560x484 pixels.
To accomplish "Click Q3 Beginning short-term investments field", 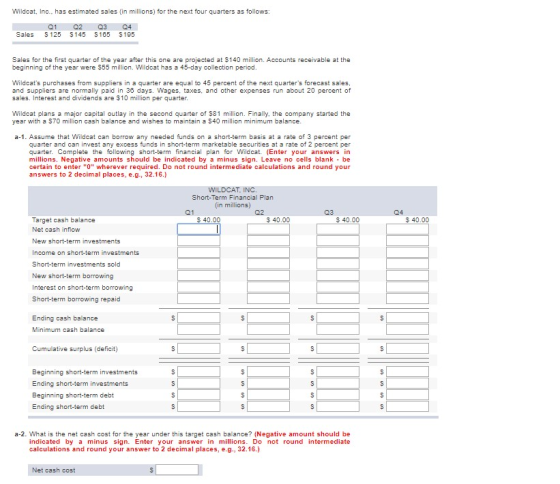I will click(x=338, y=372).
